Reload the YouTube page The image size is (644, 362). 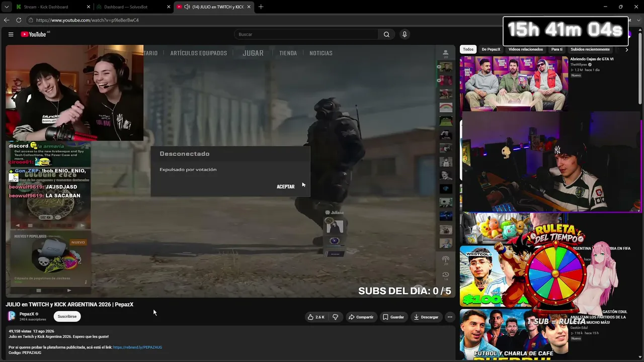[x=19, y=20]
